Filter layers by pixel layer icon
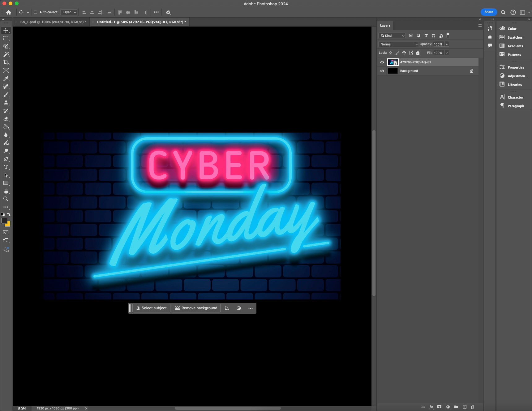The width and height of the screenshot is (532, 411). coord(411,36)
